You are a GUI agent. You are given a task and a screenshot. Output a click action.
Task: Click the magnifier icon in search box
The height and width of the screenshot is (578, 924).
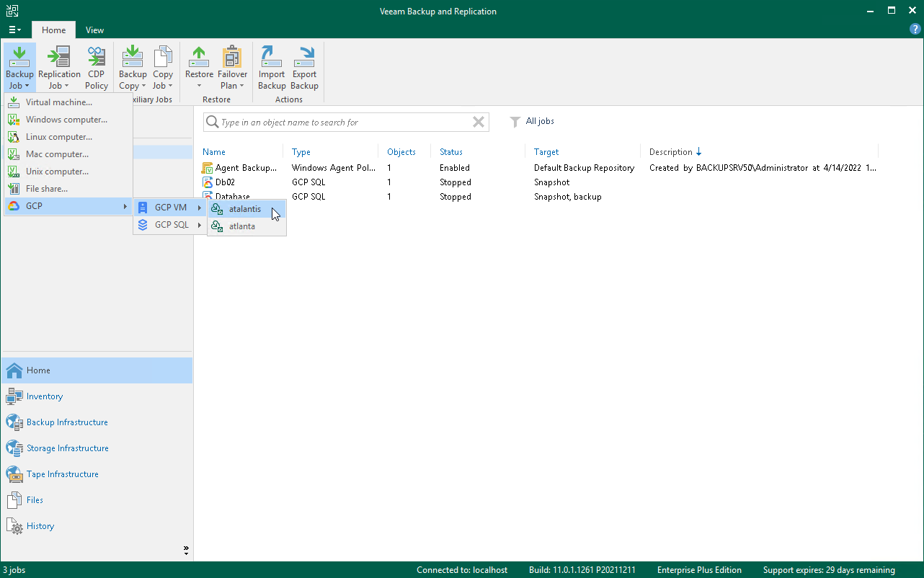[x=212, y=123]
